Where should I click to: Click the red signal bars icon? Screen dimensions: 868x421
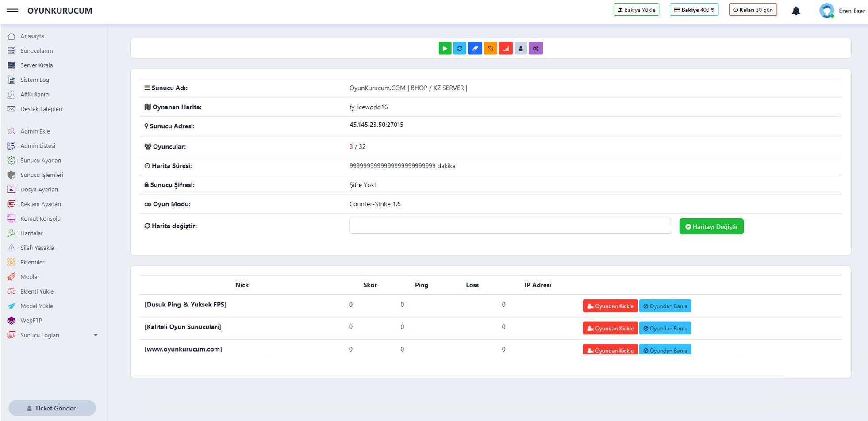506,49
